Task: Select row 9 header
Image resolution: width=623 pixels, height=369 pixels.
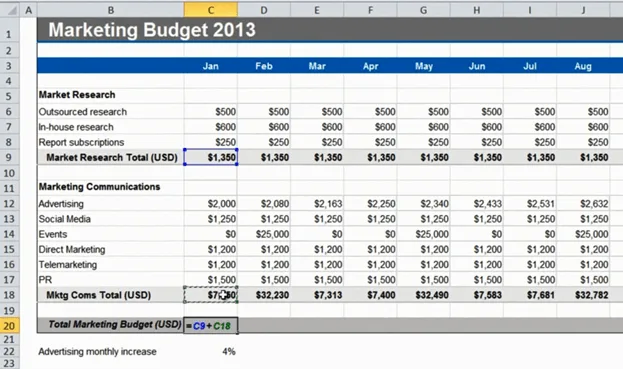Action: [9, 158]
